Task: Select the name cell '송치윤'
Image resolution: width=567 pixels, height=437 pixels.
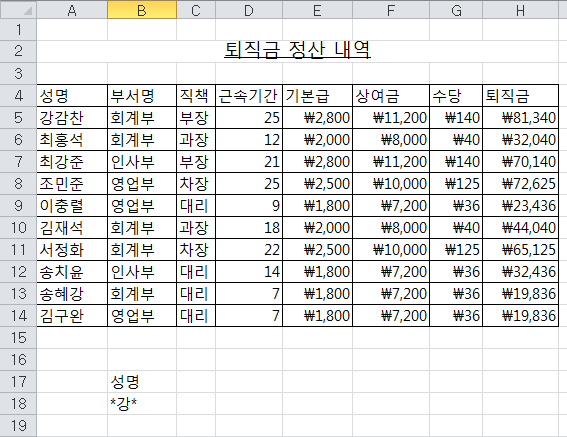Action: coord(72,272)
